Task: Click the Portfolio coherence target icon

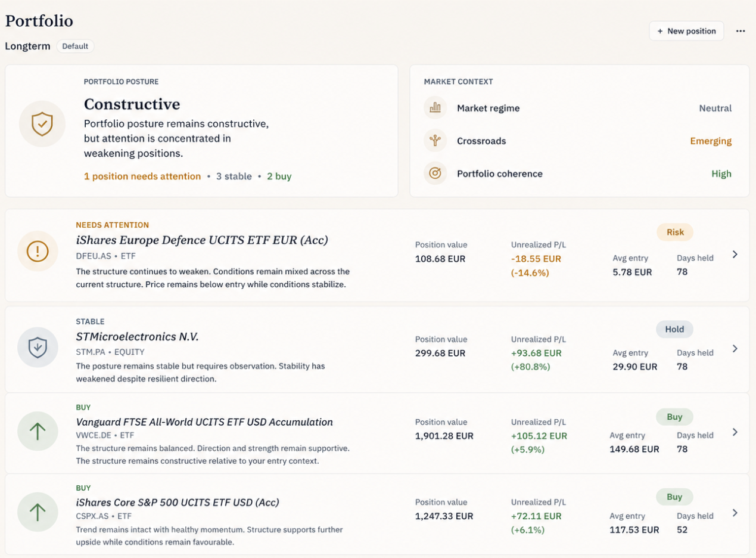Action: click(435, 173)
